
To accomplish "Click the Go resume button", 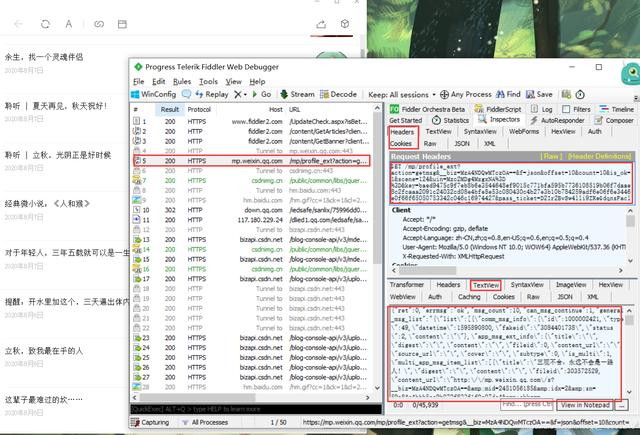I will (262, 94).
